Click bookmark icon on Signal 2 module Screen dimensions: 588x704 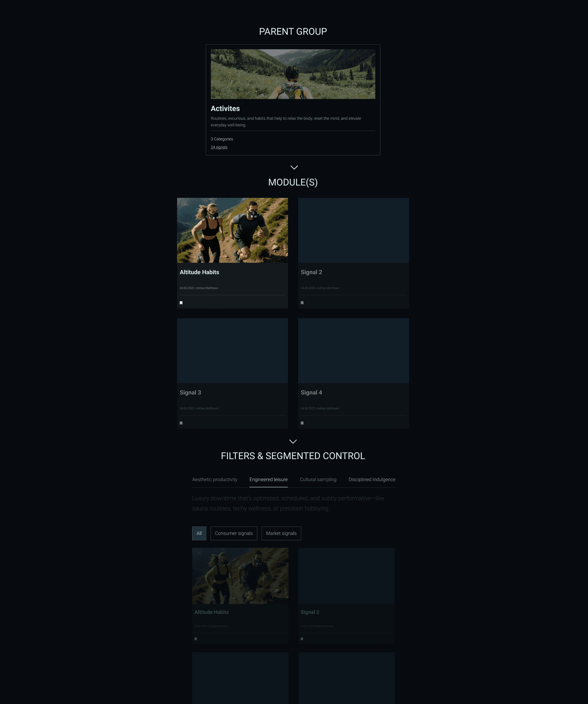click(302, 303)
